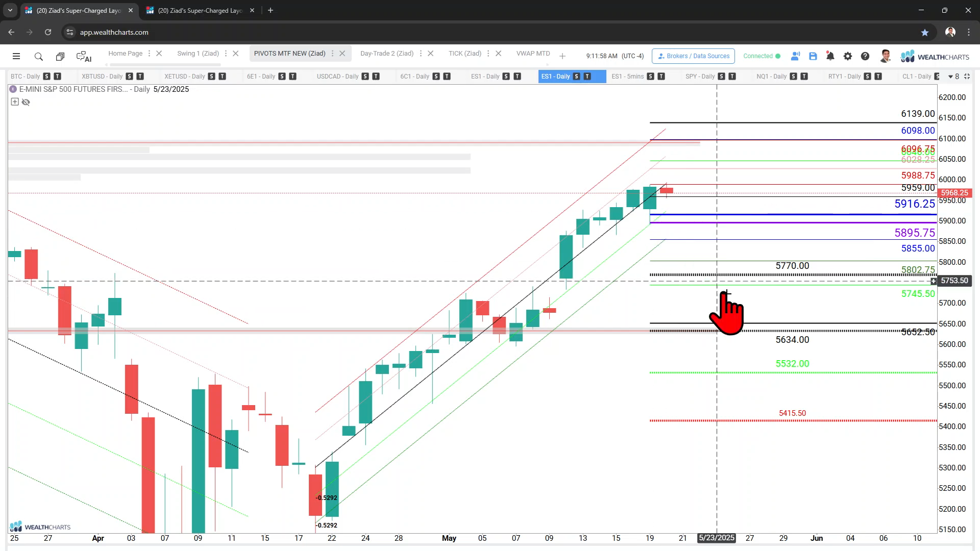This screenshot has height=551, width=980.
Task: Select the ES1 - 5mins chart tab
Action: 628,77
